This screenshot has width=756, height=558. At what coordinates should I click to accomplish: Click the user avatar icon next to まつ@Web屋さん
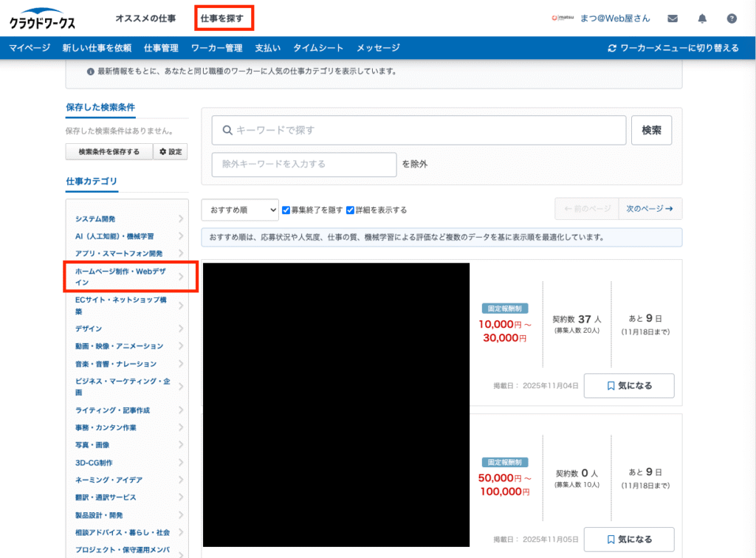(x=563, y=18)
